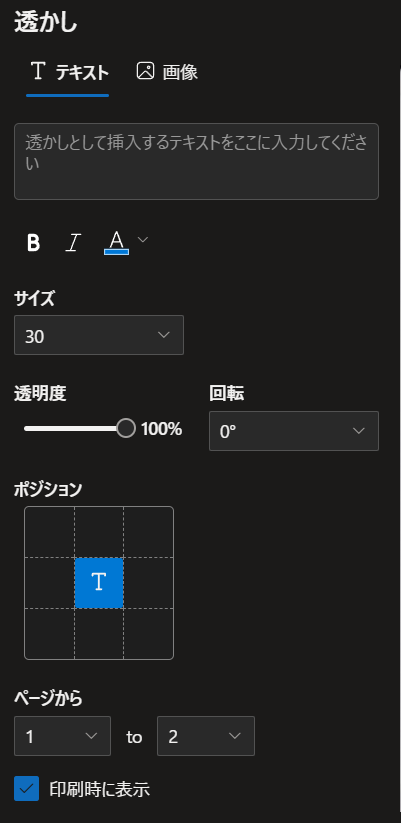The height and width of the screenshot is (823, 401).
Task: Select the center position cell with T
Action: tap(99, 583)
